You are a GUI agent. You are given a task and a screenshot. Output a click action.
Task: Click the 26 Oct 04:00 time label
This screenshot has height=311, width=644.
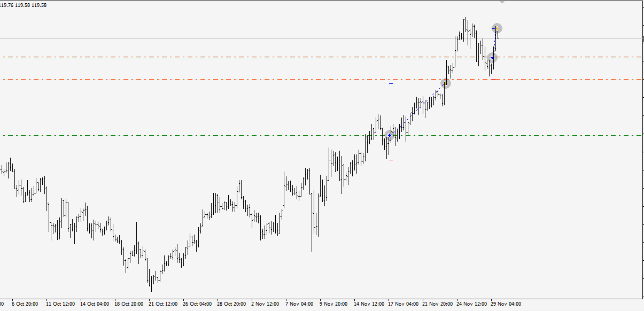click(x=197, y=304)
